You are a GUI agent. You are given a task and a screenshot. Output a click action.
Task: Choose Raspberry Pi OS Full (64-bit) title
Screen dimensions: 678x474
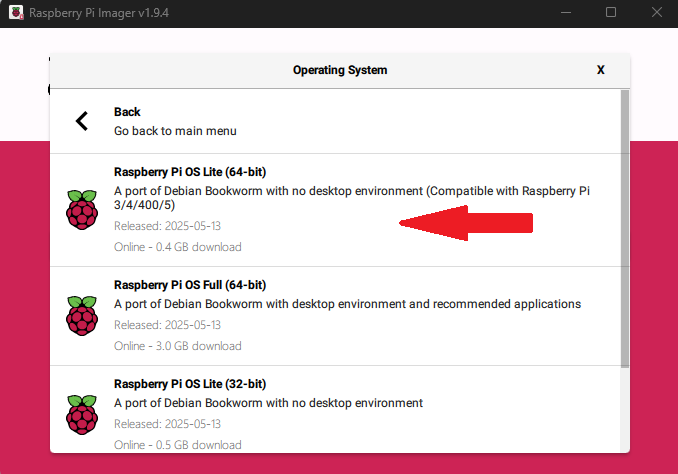[190, 285]
